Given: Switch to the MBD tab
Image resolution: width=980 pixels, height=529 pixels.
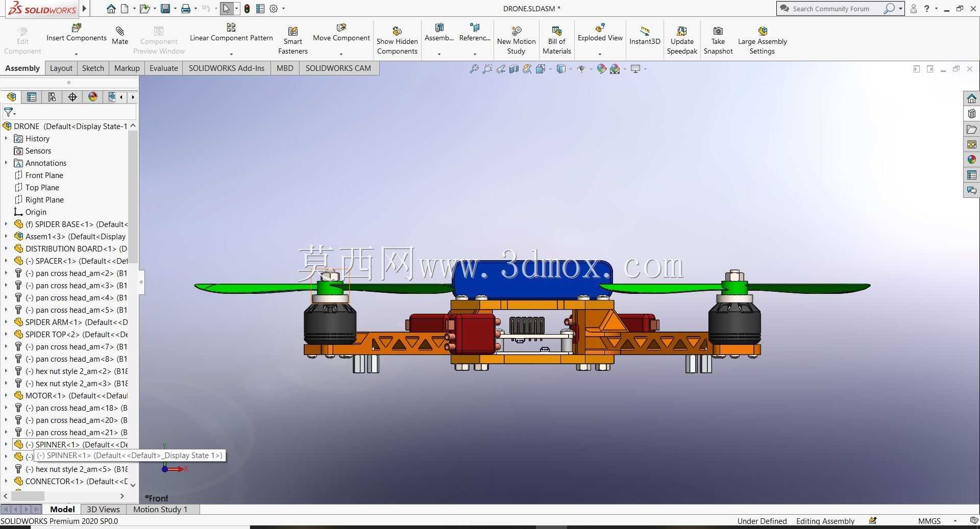Looking at the screenshot, I should 285,68.
